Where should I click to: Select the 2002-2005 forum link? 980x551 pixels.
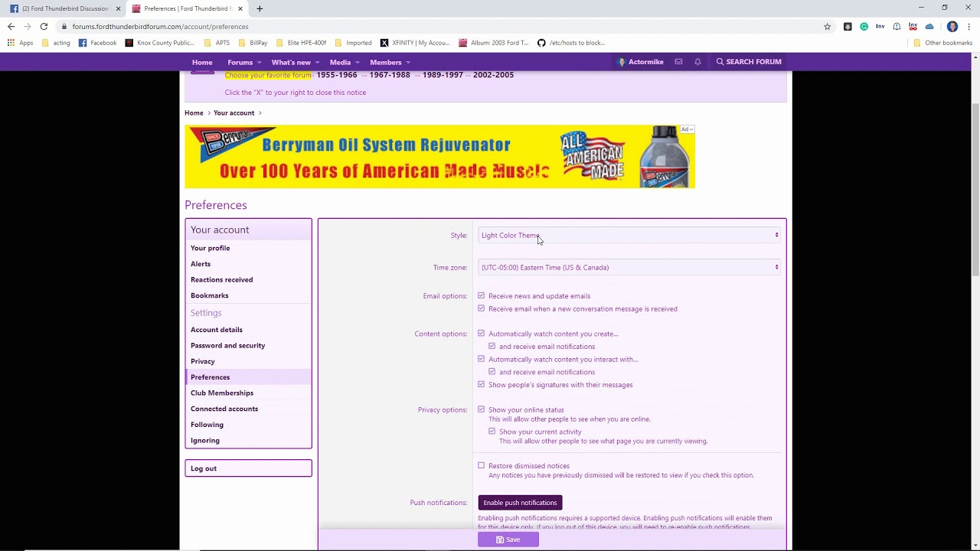493,75
